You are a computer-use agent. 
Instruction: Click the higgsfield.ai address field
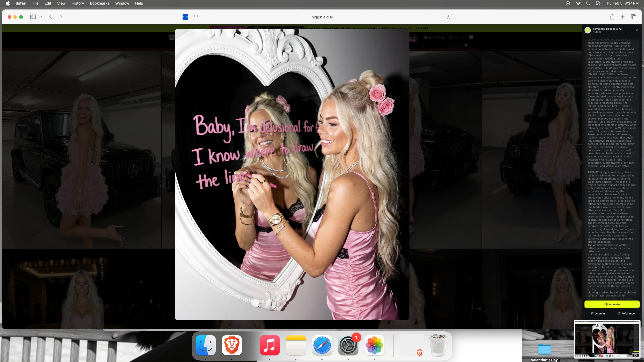(x=322, y=17)
